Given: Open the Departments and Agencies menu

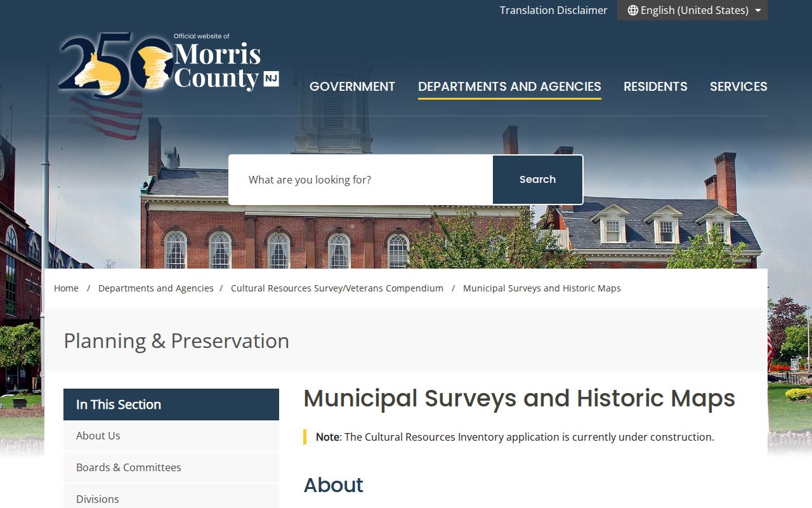Looking at the screenshot, I should [509, 86].
